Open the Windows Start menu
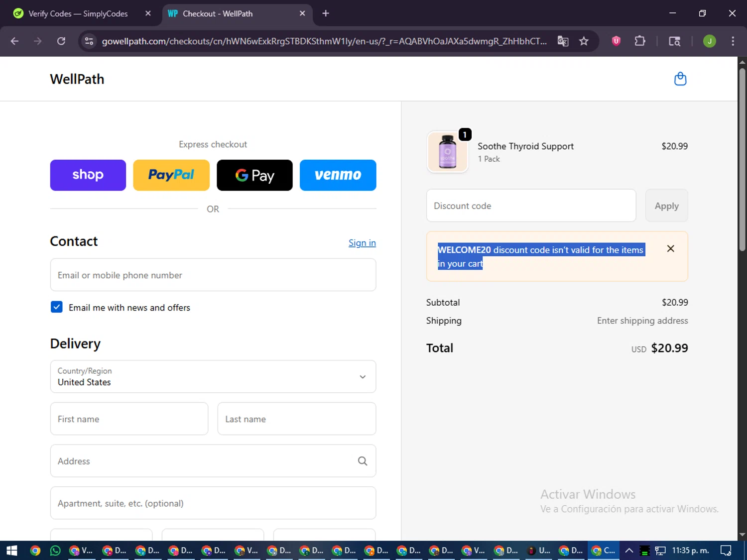 point(11,550)
